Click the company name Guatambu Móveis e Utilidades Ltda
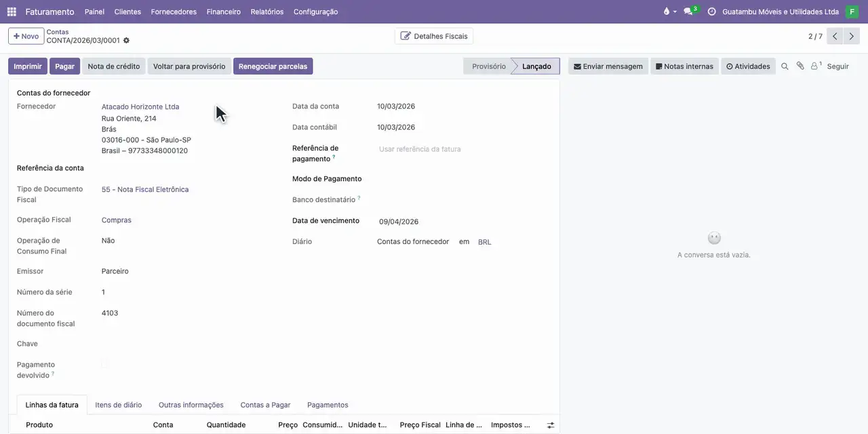This screenshot has width=868, height=434. 781,12
